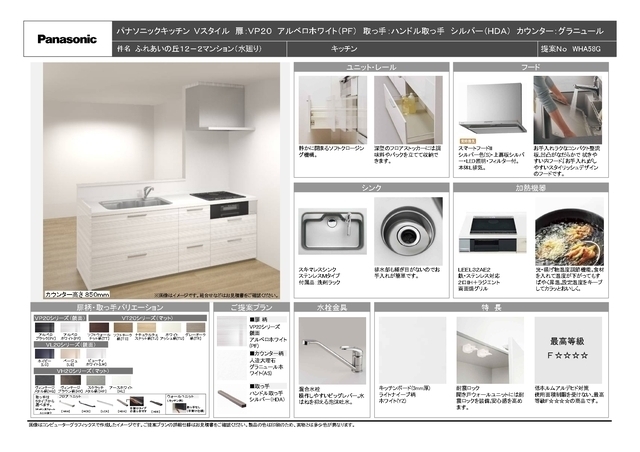640x452 pixels.
Task: Choose the ナチュラルチェスナット light wood swatch
Action: [x=147, y=327]
